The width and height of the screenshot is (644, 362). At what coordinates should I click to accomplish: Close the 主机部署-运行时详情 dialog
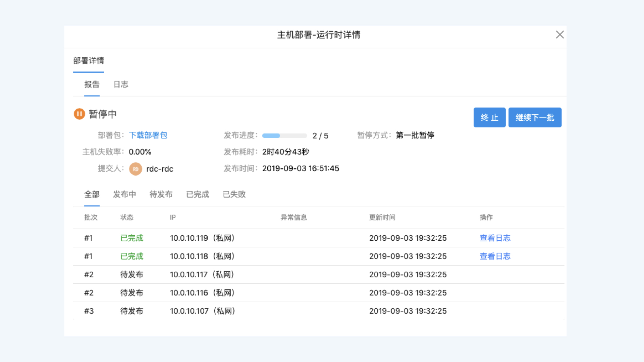point(559,35)
